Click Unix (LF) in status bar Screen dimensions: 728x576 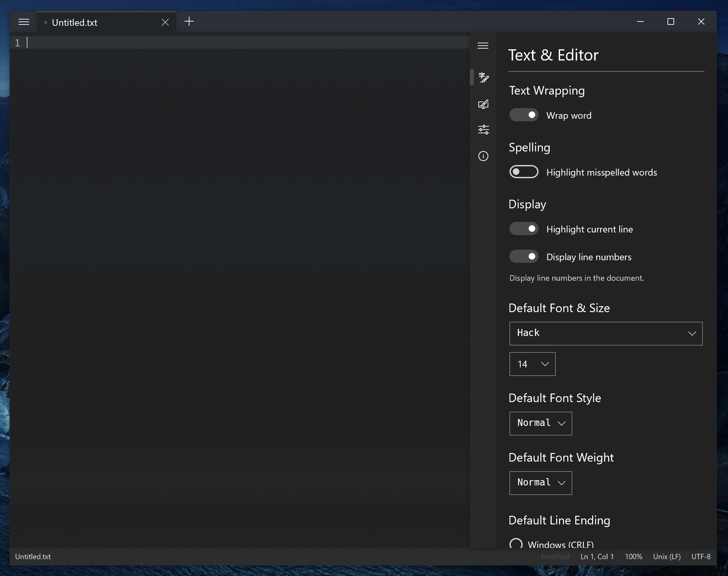point(666,556)
